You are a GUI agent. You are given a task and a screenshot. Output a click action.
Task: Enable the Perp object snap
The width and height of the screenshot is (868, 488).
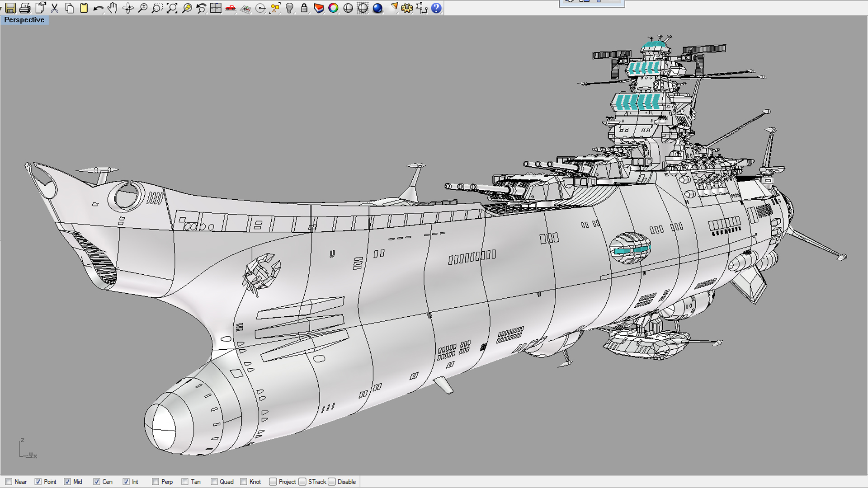156,482
